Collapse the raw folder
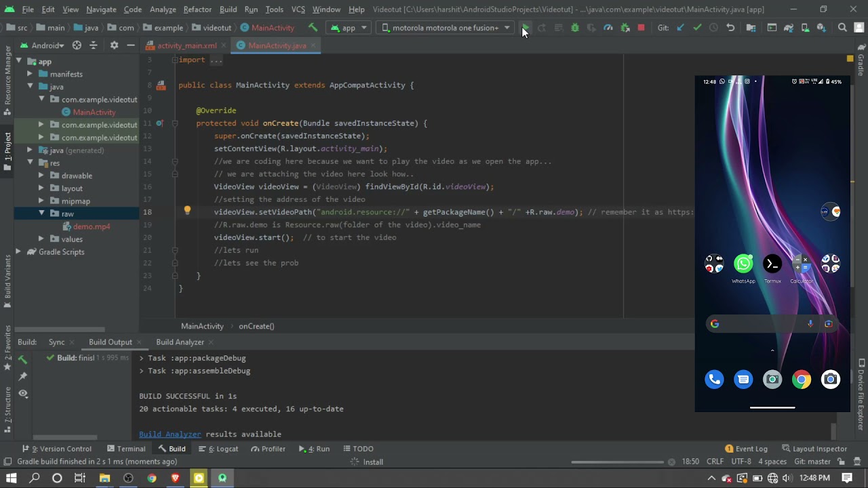Viewport: 868px width, 488px height. click(41, 213)
